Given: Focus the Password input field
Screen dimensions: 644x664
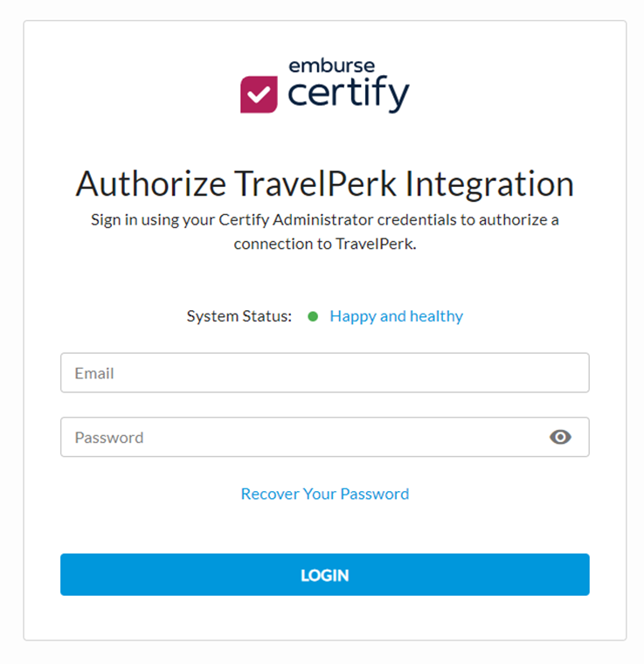Looking at the screenshot, I should (x=297, y=437).
